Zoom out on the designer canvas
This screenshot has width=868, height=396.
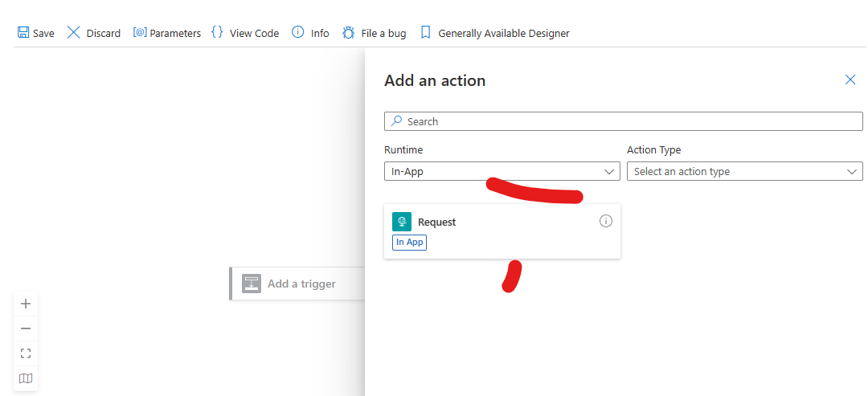pyautogui.click(x=26, y=329)
